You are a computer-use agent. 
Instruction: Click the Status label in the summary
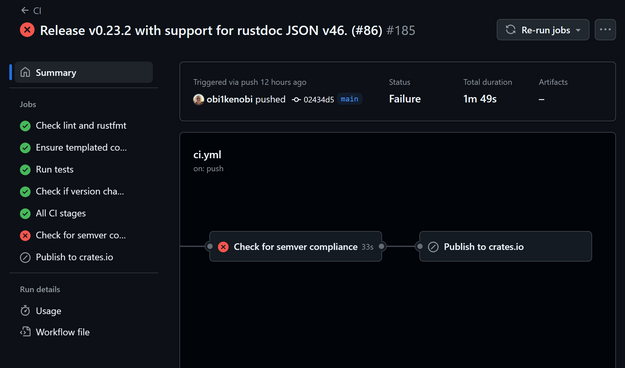pyautogui.click(x=399, y=82)
